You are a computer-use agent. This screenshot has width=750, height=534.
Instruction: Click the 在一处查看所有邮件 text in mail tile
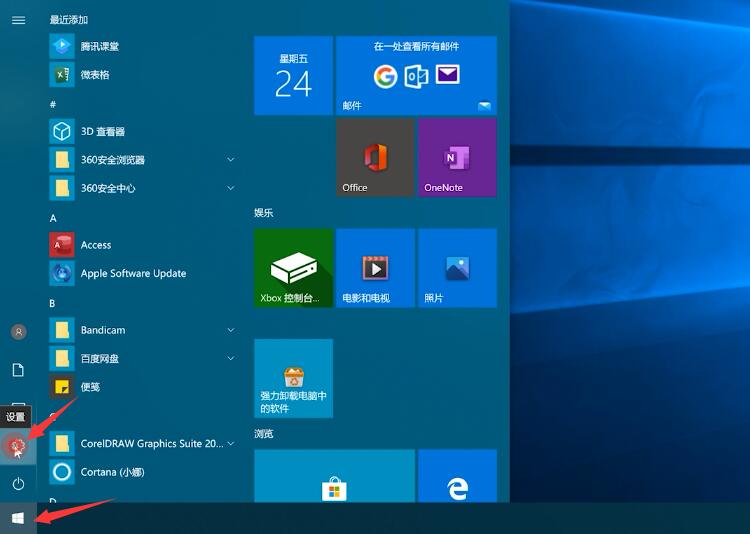(x=416, y=46)
